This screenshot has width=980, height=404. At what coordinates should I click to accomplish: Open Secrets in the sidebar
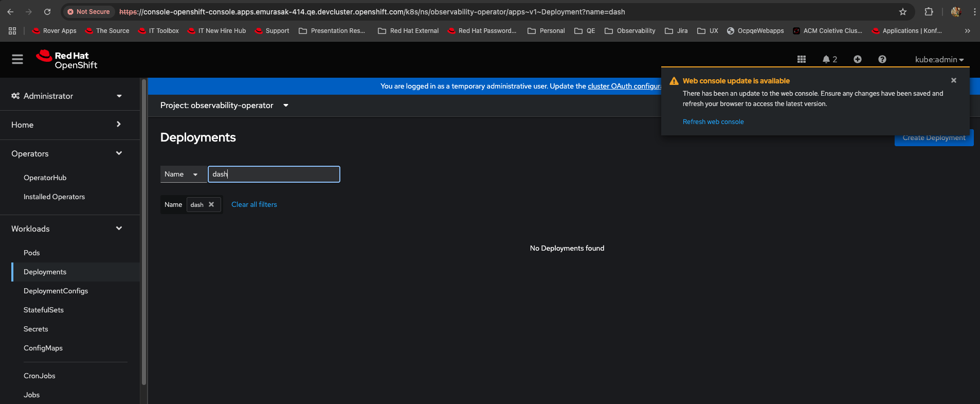coord(35,329)
